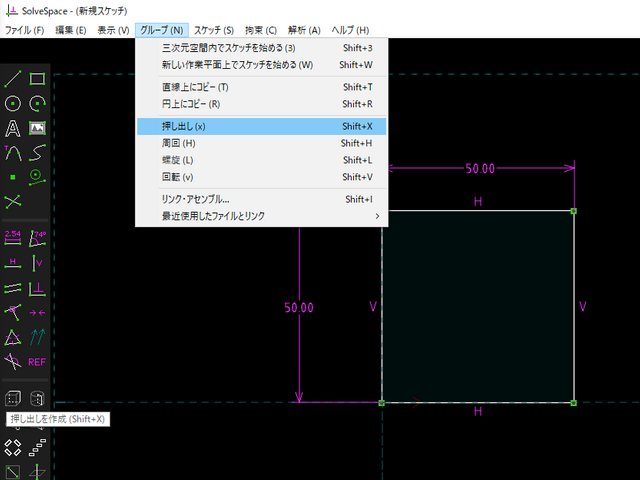
Task: Click the extrude group cube icon
Action: coord(13,398)
